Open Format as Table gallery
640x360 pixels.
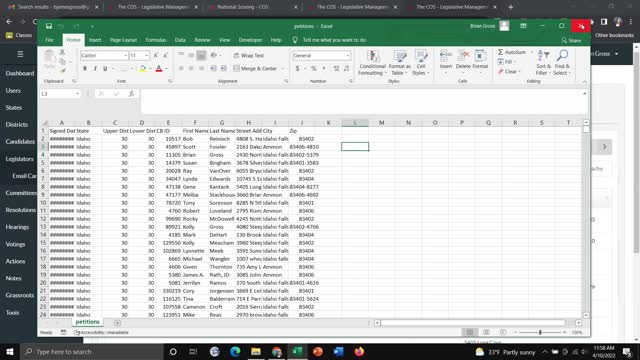coord(399,62)
